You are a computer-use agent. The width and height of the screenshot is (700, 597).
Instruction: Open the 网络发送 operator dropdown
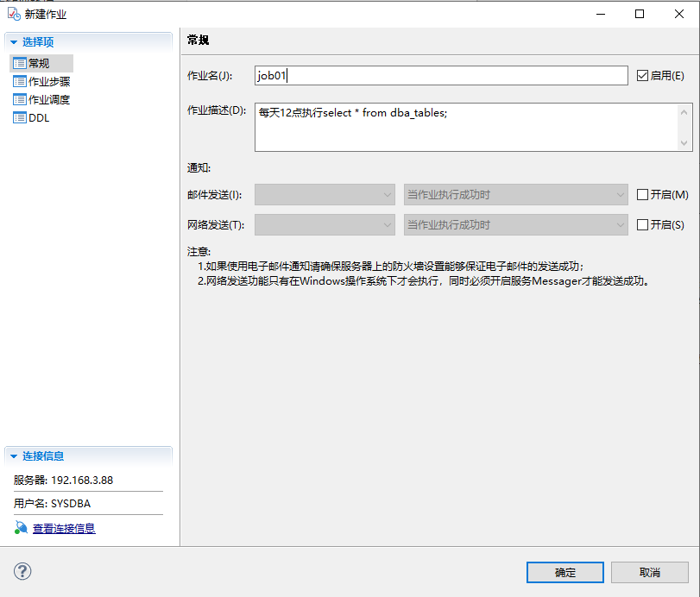(325, 225)
